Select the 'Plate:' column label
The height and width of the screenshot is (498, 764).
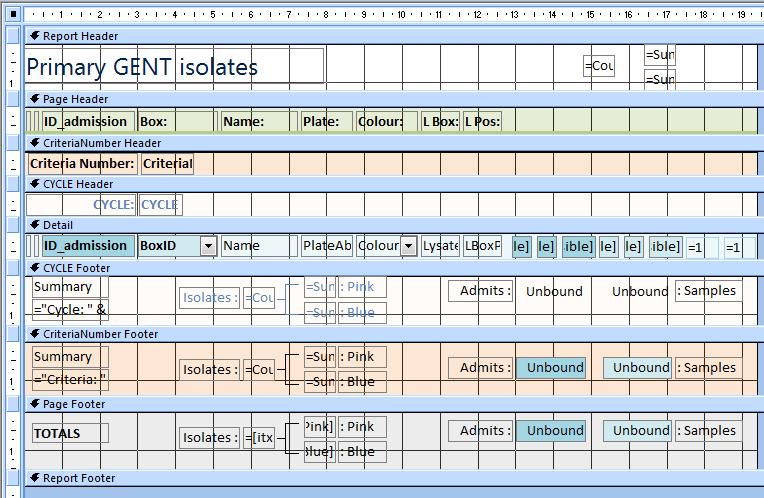click(x=326, y=121)
